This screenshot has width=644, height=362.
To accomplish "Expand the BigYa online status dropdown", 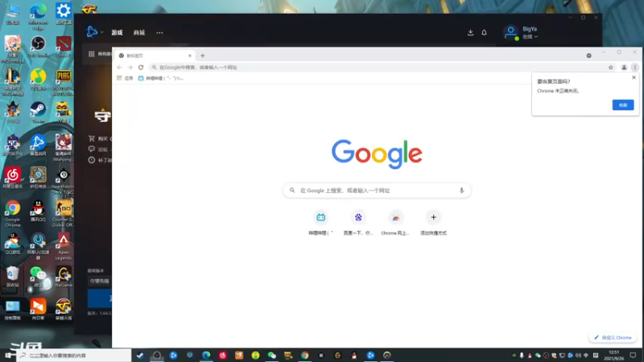I will [530, 36].
